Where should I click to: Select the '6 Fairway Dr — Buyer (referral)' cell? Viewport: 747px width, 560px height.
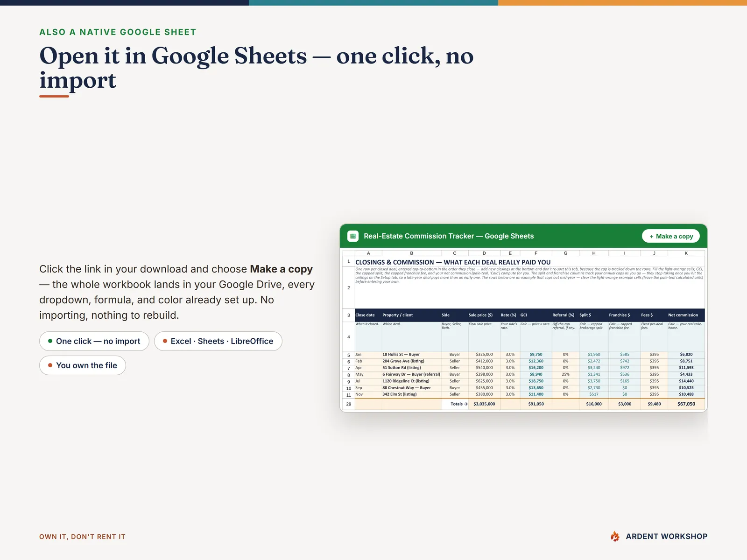click(411, 374)
